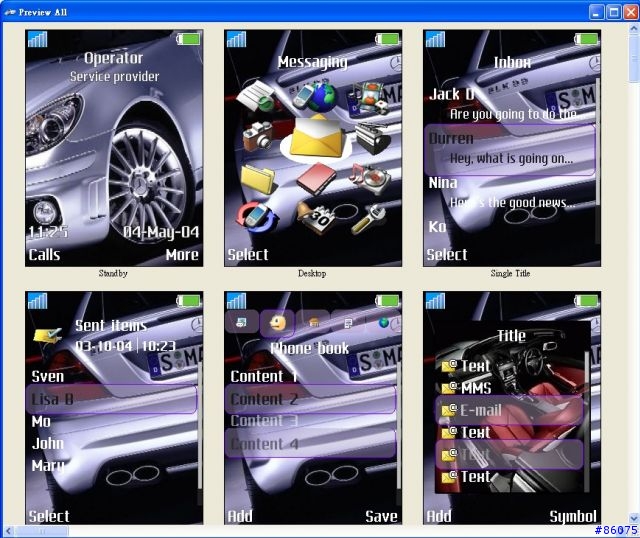Click the horizontal scrollbar left arrow

click(x=8, y=531)
